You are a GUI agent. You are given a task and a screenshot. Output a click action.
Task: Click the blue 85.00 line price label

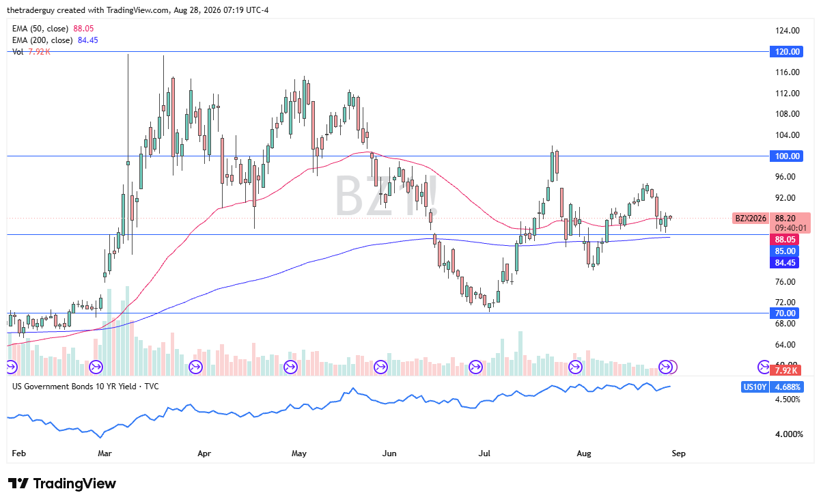(785, 251)
